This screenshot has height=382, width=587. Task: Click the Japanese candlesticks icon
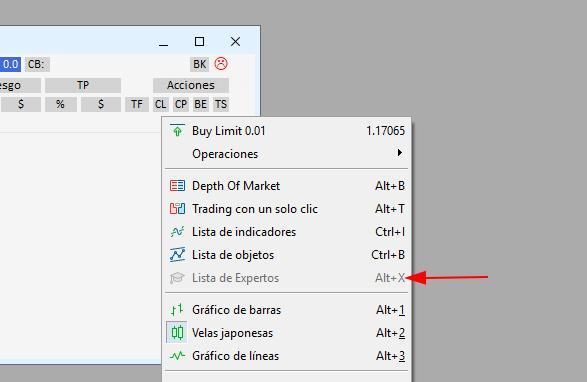(177, 333)
